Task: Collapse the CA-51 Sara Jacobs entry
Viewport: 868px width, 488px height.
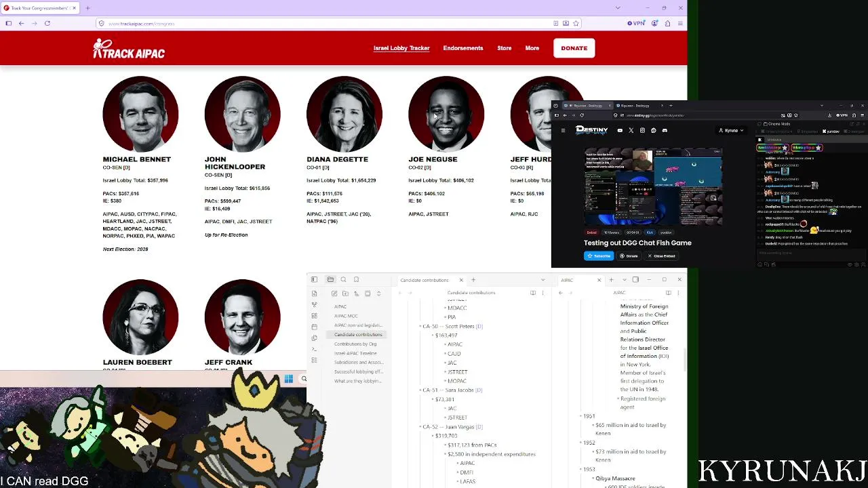Action: (420, 390)
